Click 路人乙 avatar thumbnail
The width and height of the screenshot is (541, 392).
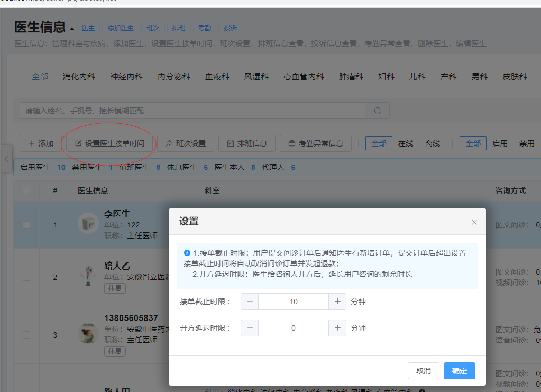tap(88, 276)
